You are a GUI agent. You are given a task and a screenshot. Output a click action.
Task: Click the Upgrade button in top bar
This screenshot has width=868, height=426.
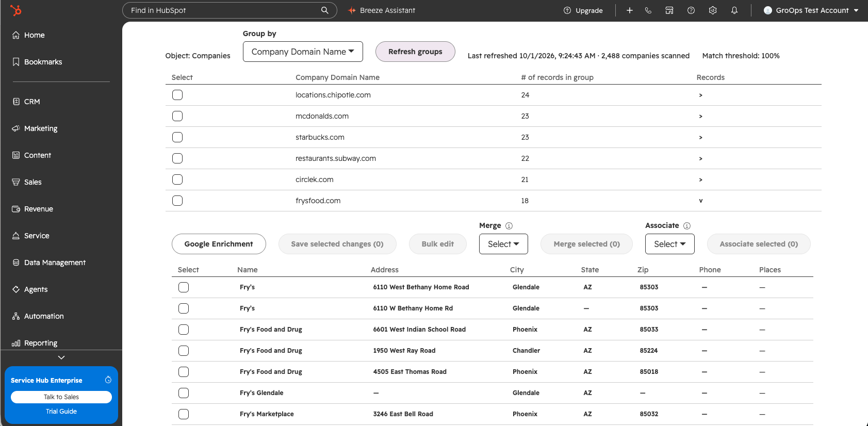583,10
